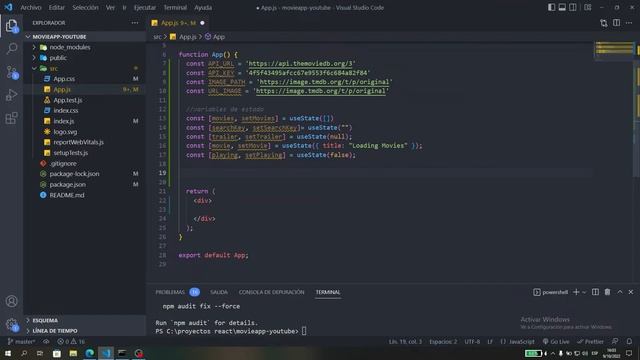Maximize terminal panel with chevron up

[620, 292]
